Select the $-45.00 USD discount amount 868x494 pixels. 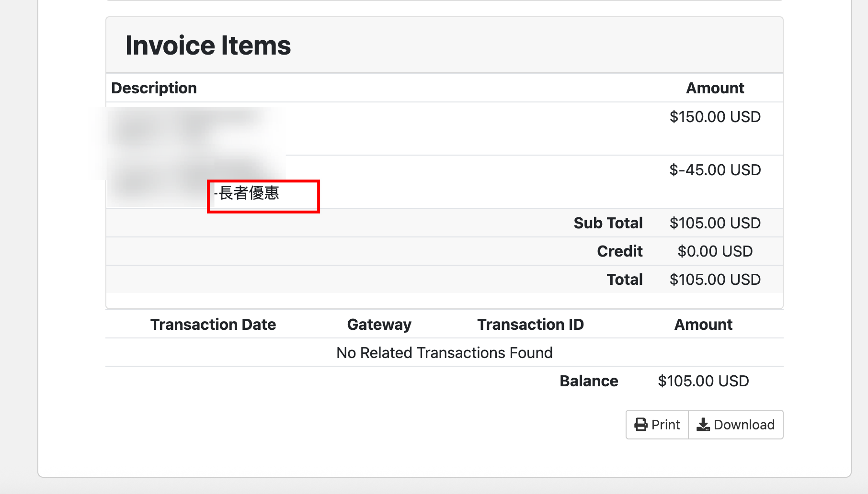(x=715, y=170)
